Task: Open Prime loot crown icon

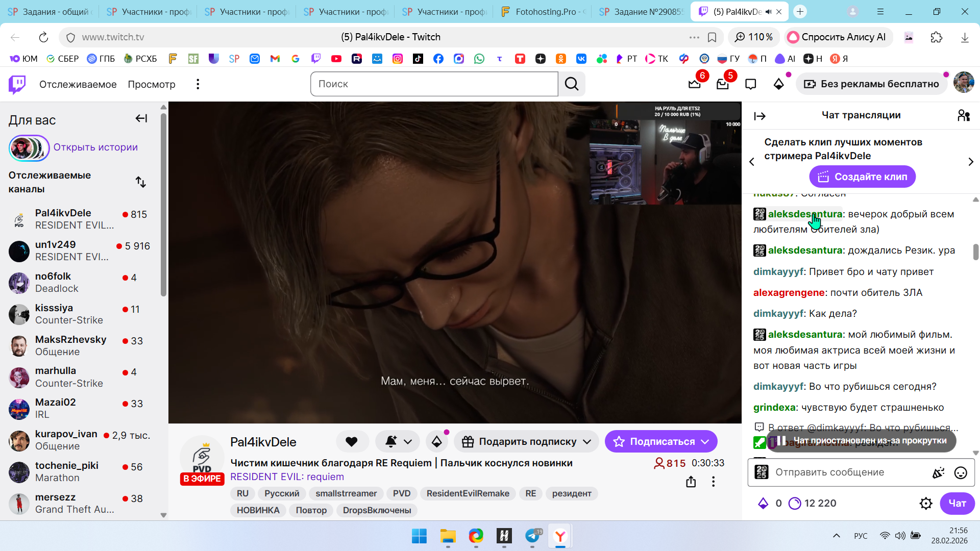Action: tap(695, 84)
